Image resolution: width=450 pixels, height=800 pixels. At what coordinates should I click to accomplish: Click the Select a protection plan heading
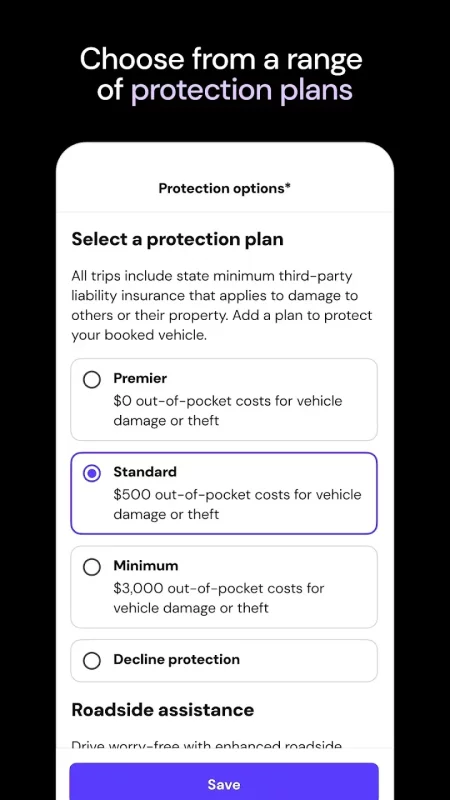(177, 239)
